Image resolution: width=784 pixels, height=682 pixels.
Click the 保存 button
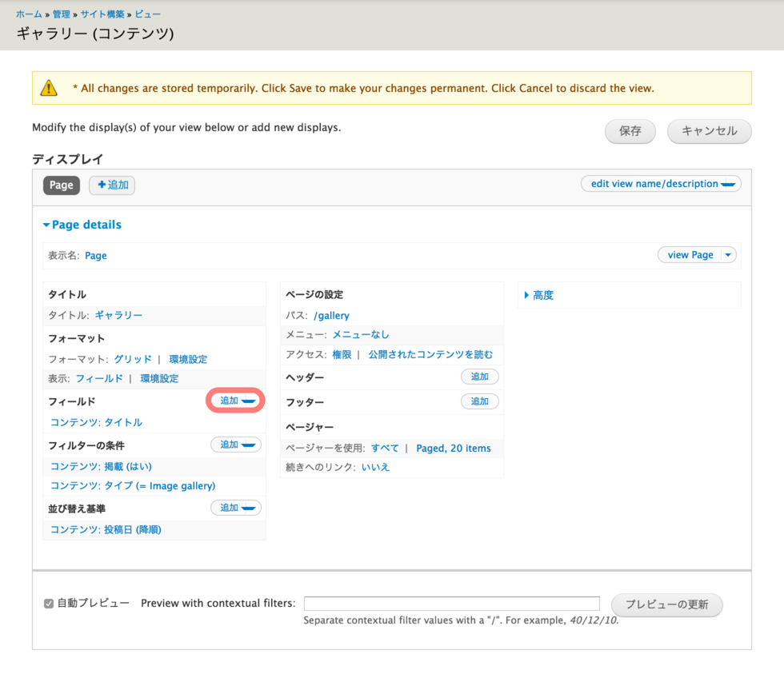630,131
